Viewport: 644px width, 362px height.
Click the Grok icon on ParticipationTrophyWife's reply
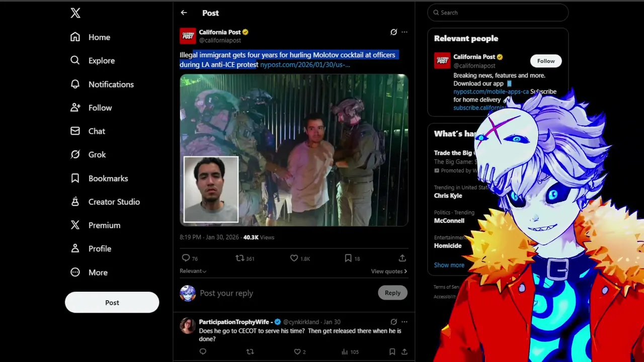(x=393, y=322)
